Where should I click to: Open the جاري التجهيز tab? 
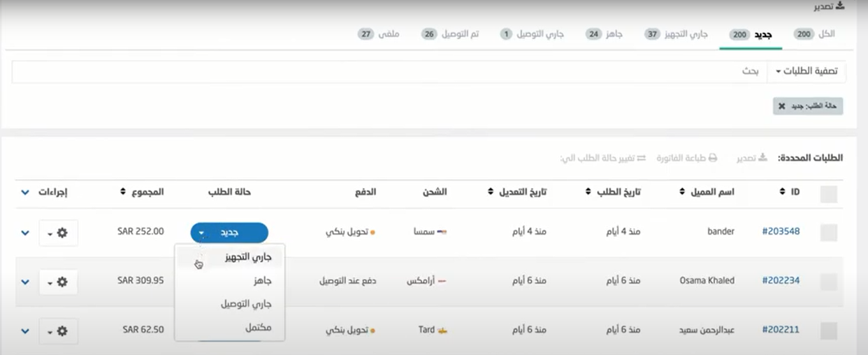click(x=676, y=34)
